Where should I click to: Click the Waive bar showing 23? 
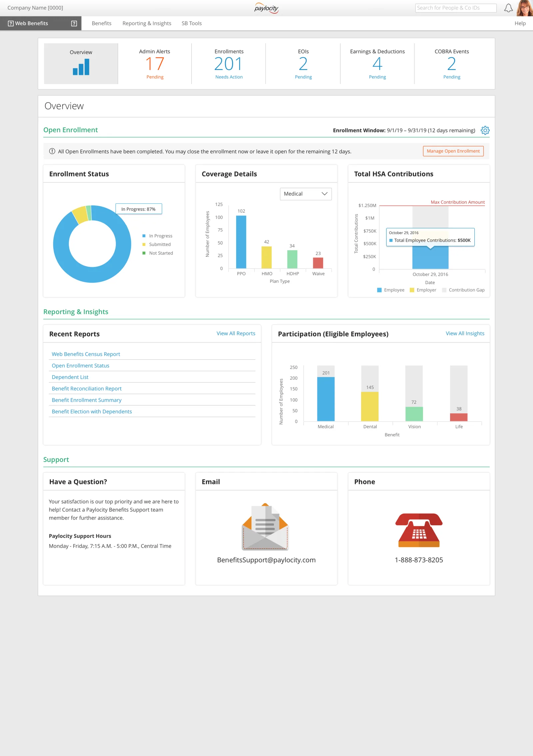pyautogui.click(x=318, y=263)
